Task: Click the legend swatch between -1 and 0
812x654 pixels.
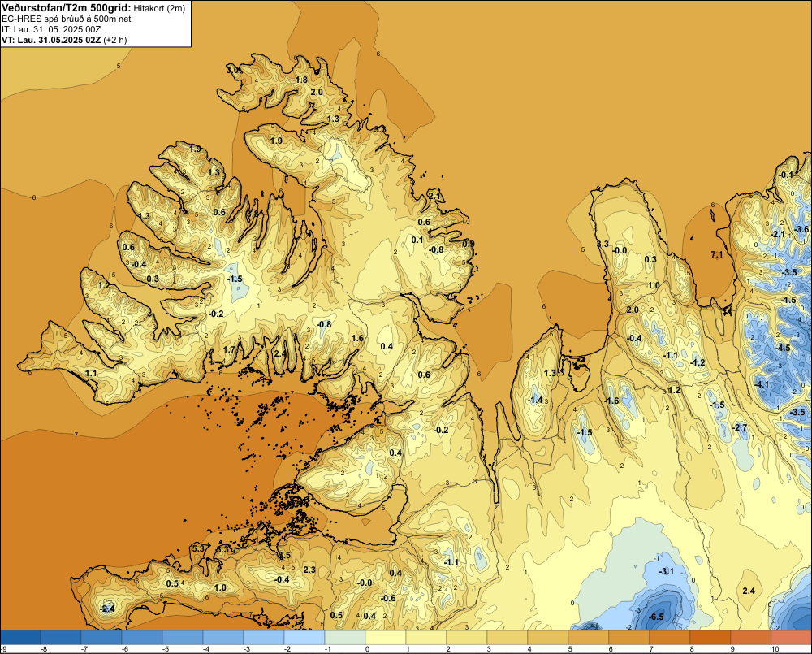Action: [345, 637]
